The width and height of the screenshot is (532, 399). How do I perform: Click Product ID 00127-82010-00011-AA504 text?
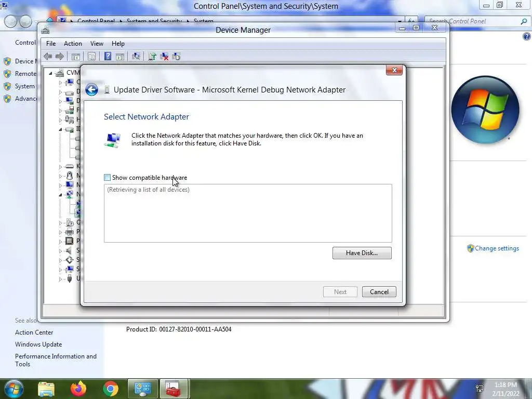179,329
